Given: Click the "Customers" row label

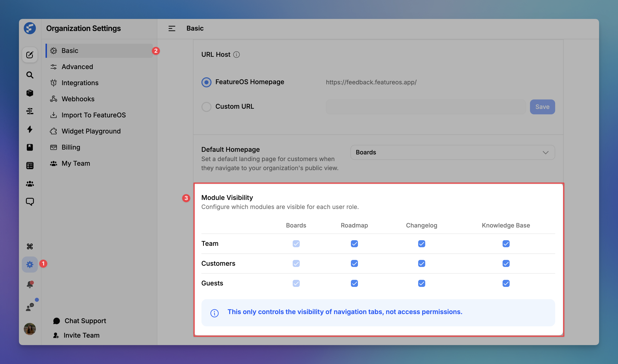Looking at the screenshot, I should pyautogui.click(x=218, y=263).
